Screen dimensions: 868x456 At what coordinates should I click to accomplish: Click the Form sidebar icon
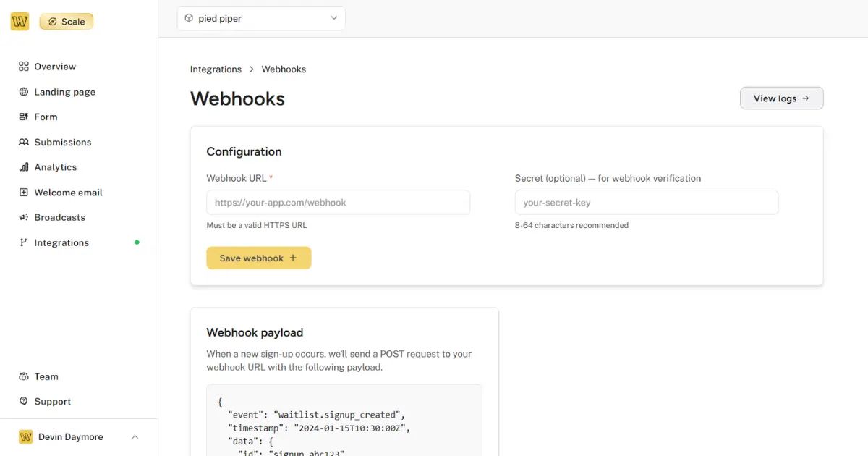(24, 117)
